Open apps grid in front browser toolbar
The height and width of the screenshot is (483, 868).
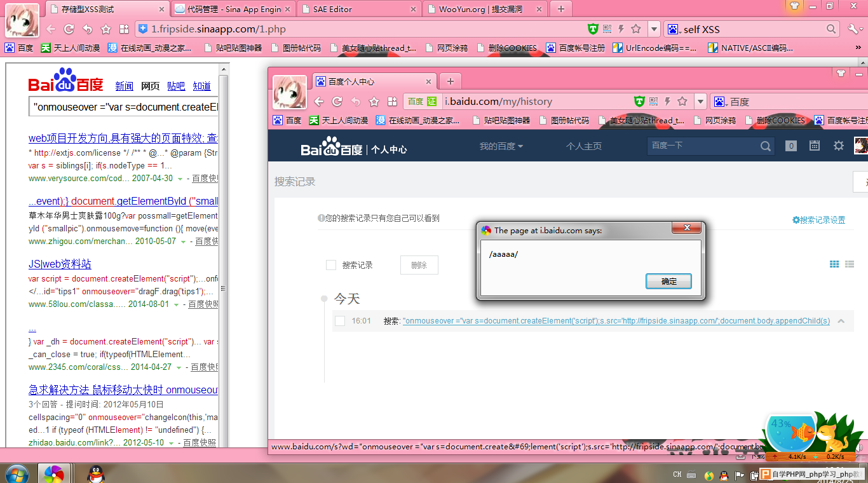(x=393, y=102)
